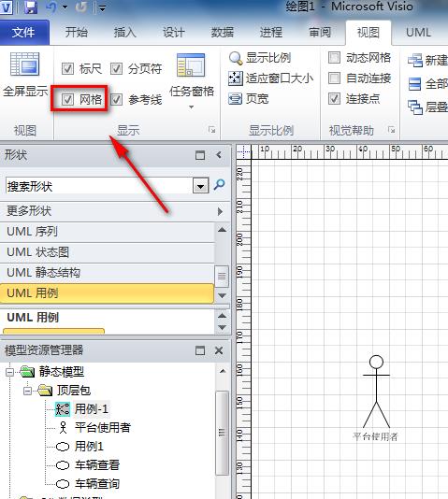The image size is (448, 499).
Task: Click the redo arrow icon
Action: tap(81, 7)
